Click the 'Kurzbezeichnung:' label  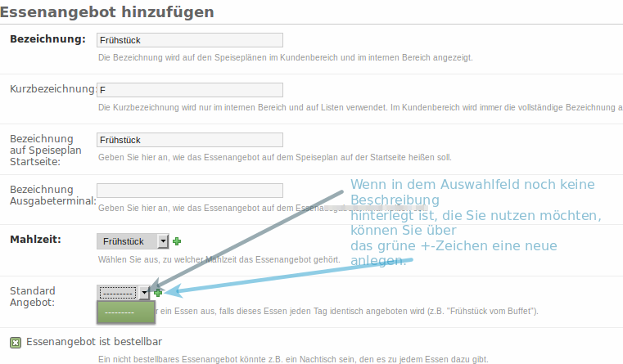pos(53,89)
